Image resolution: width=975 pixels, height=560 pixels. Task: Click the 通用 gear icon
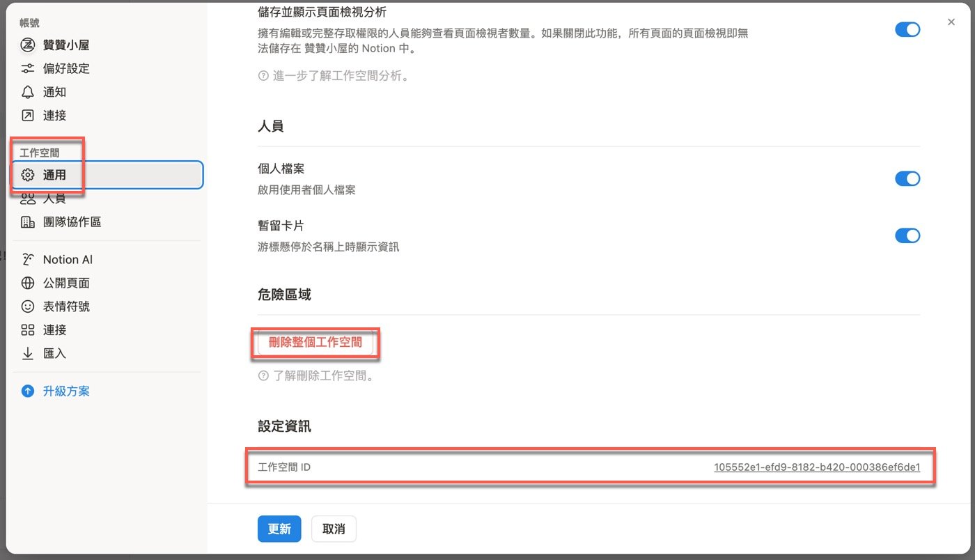click(28, 175)
